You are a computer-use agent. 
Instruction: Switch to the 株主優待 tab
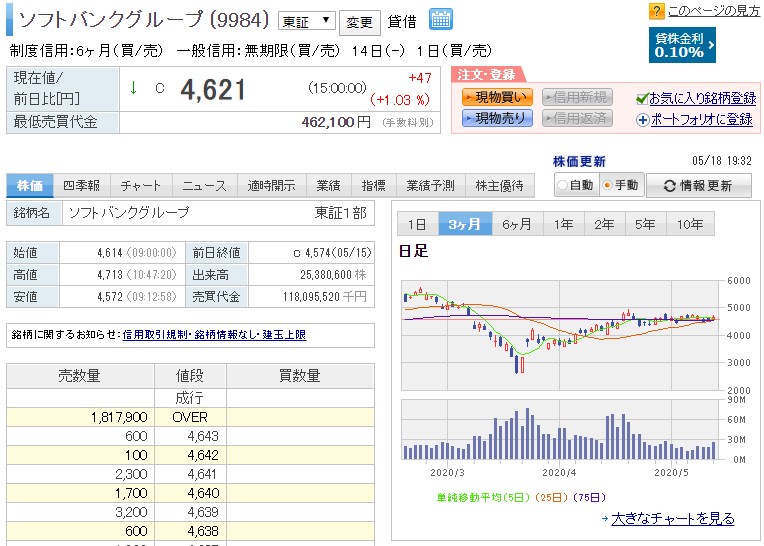(499, 186)
